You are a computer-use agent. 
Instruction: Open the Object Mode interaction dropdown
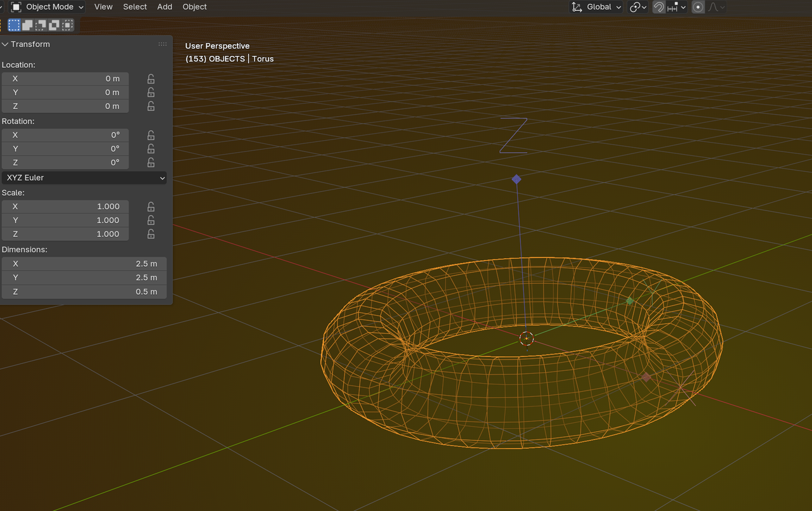click(x=48, y=7)
